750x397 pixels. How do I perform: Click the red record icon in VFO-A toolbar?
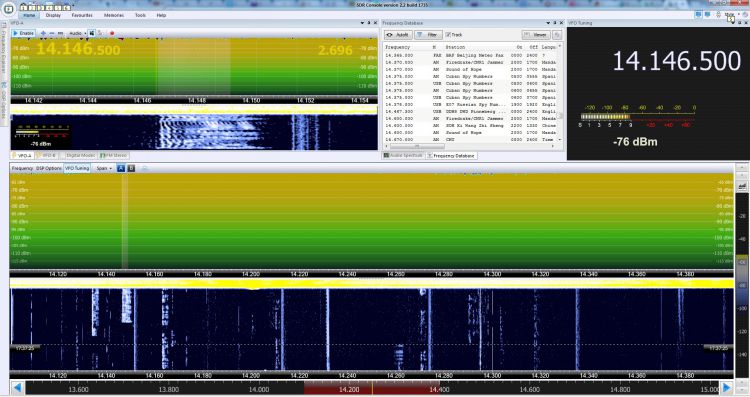coord(112,33)
